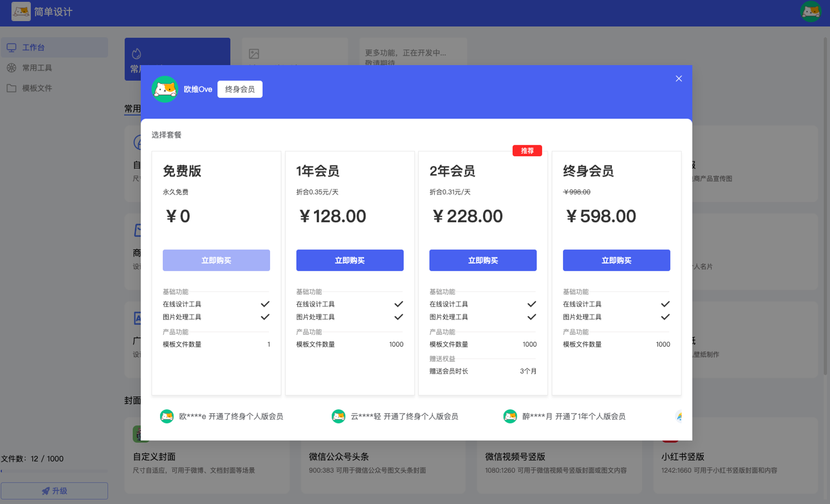This screenshot has width=830, height=504.
Task: Click the file count progress bar
Action: click(54, 471)
